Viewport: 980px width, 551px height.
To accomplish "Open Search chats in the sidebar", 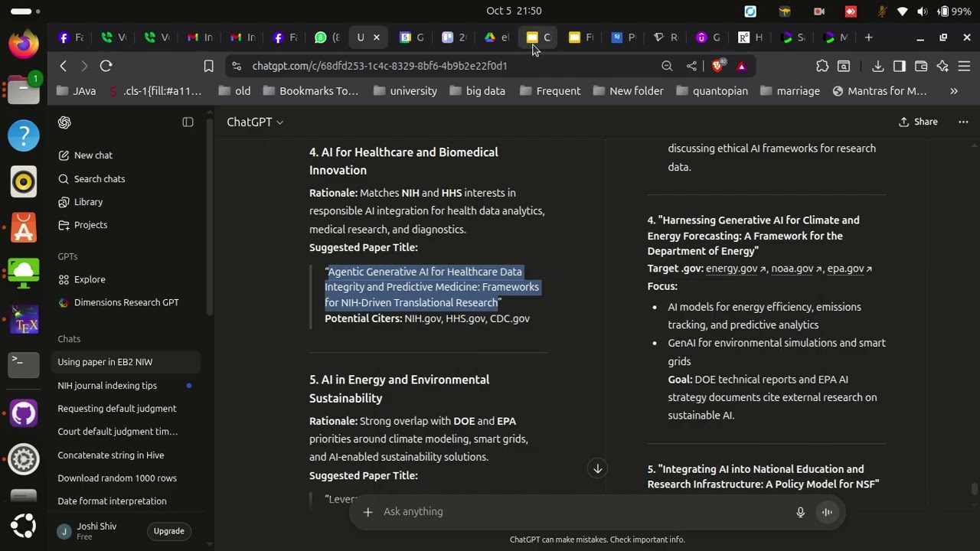I will 126,179.
